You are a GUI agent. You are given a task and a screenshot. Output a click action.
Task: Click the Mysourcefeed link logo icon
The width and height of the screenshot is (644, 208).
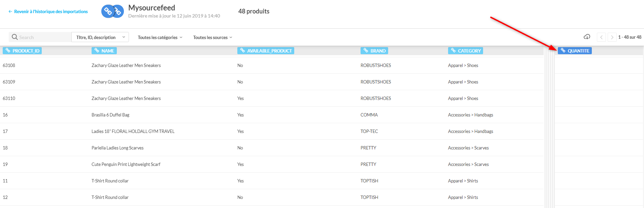click(112, 11)
